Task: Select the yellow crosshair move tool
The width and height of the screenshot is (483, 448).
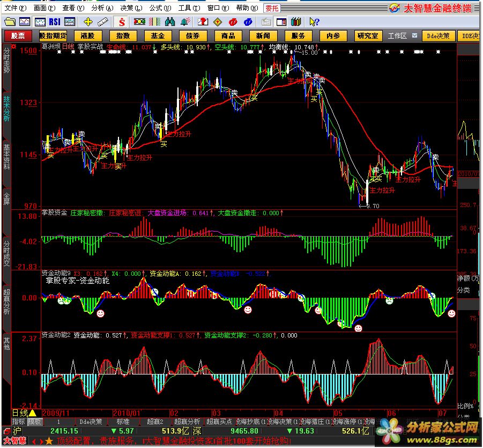Action: tap(88, 22)
